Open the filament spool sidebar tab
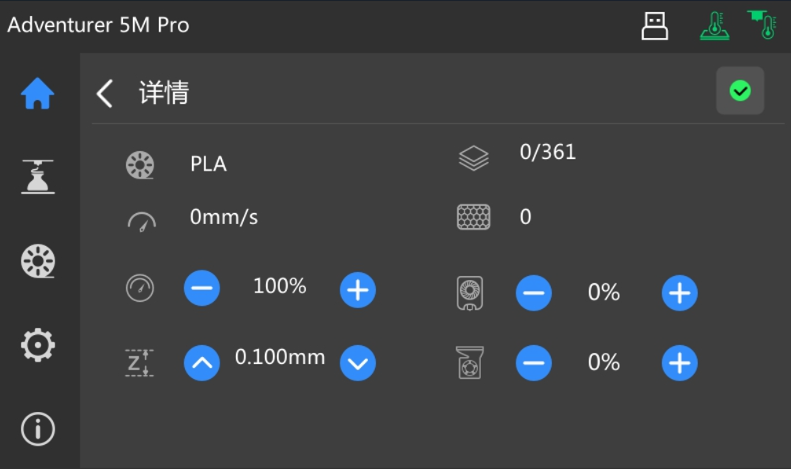Image resolution: width=791 pixels, height=469 pixels. tap(38, 261)
